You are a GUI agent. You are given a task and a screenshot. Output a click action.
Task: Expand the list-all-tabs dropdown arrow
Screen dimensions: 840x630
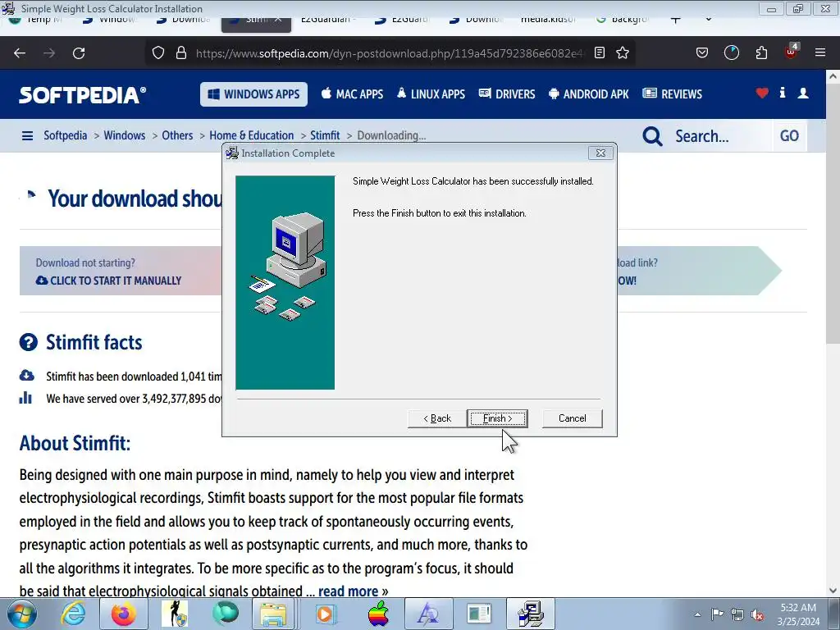[x=708, y=21]
